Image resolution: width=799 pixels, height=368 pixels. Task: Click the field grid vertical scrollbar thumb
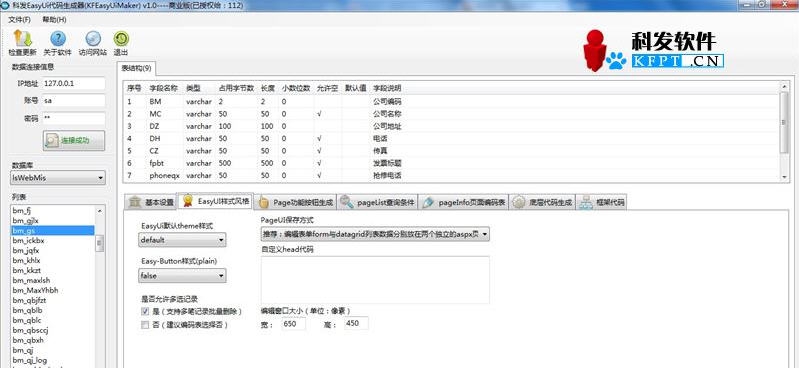(784, 123)
